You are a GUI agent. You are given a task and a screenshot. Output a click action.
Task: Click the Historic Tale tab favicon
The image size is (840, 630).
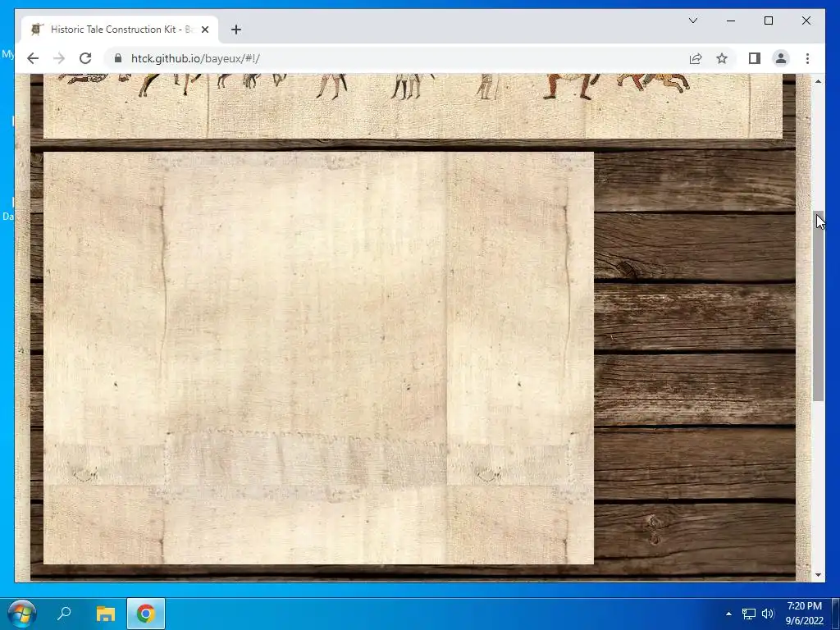point(36,30)
